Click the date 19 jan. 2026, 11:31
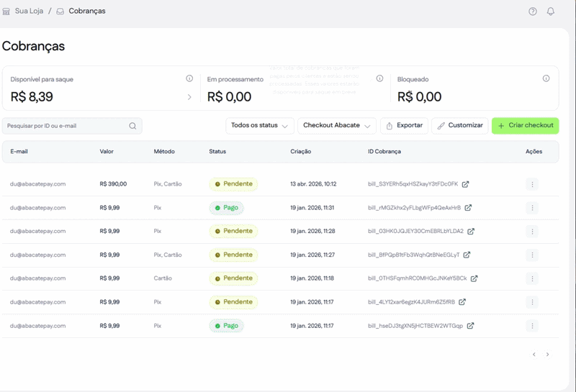This screenshot has width=576, height=392. pos(312,208)
